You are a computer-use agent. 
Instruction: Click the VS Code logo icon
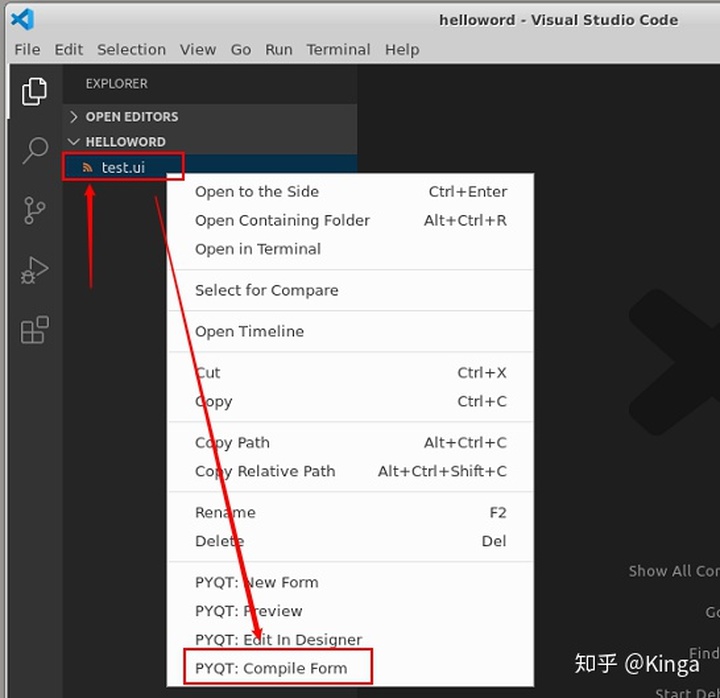[22, 19]
